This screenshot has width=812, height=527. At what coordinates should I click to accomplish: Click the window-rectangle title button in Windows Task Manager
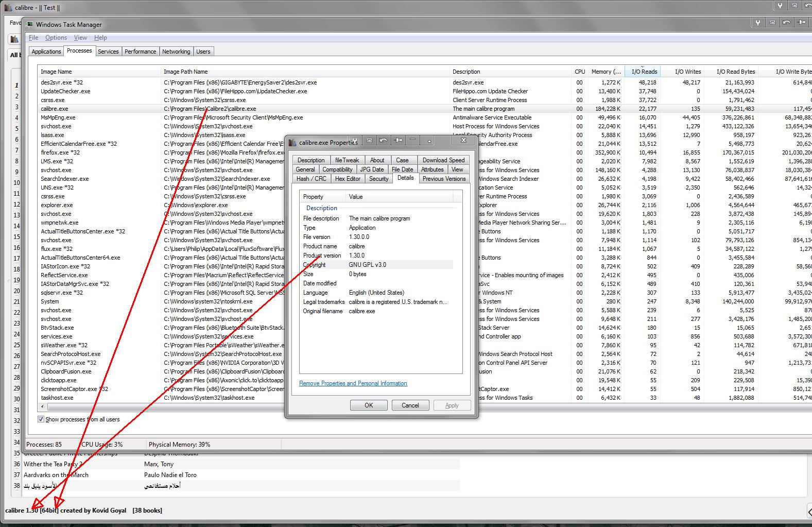772,22
